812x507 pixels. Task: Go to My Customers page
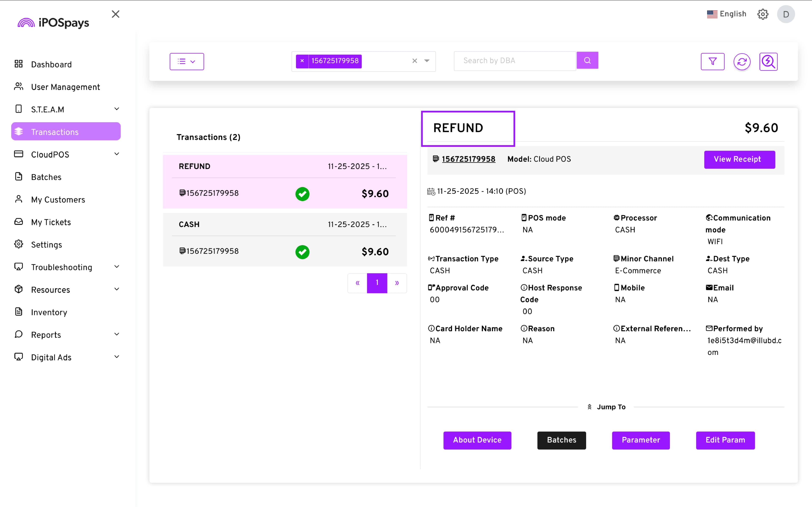click(58, 199)
